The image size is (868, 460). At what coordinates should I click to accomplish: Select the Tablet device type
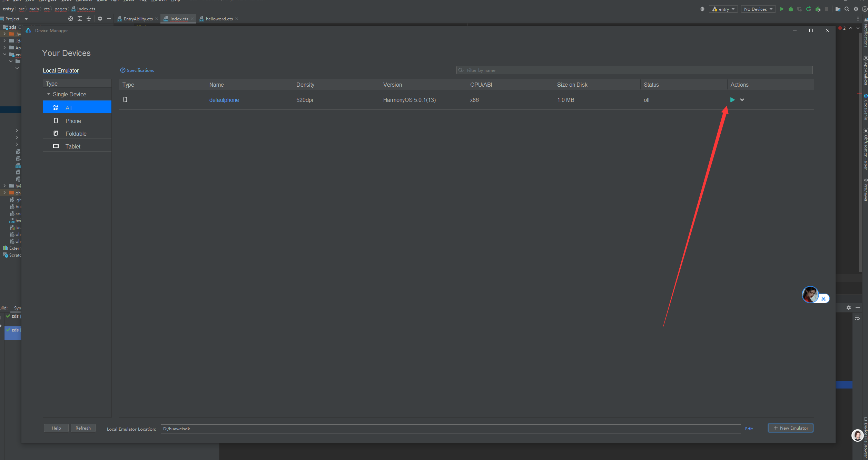click(x=73, y=146)
